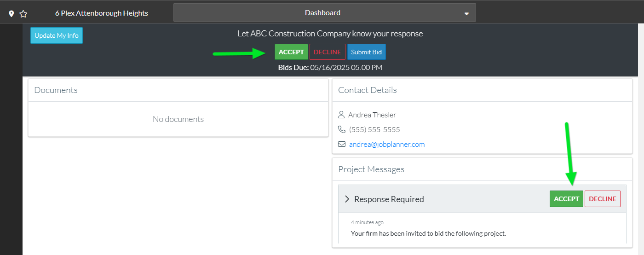The image size is (644, 255).
Task: Expand the Response Required message
Action: point(347,199)
